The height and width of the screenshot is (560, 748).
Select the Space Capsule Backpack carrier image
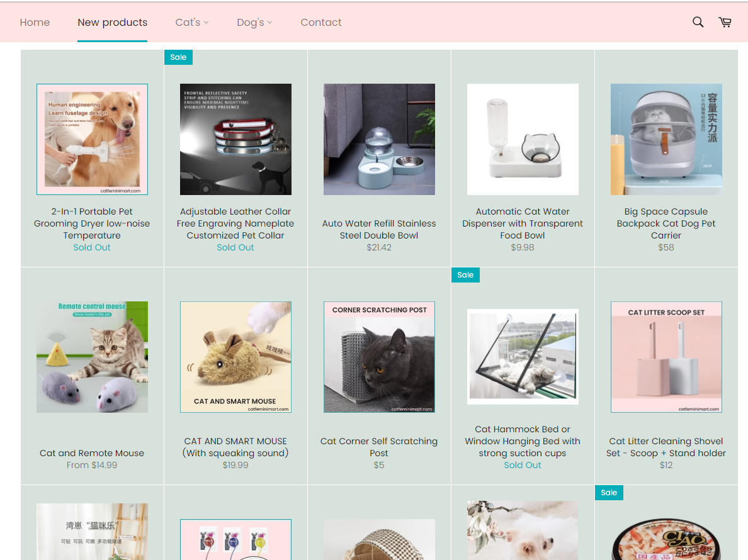tap(666, 139)
